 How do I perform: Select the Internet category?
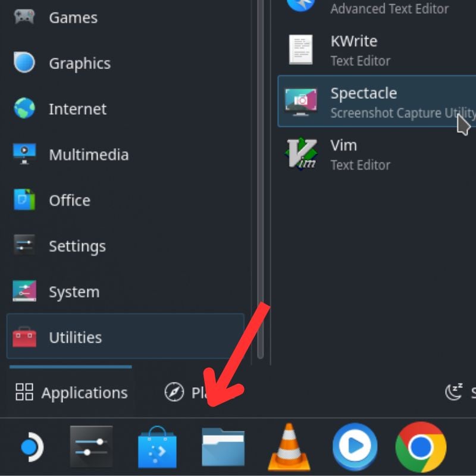125,109
